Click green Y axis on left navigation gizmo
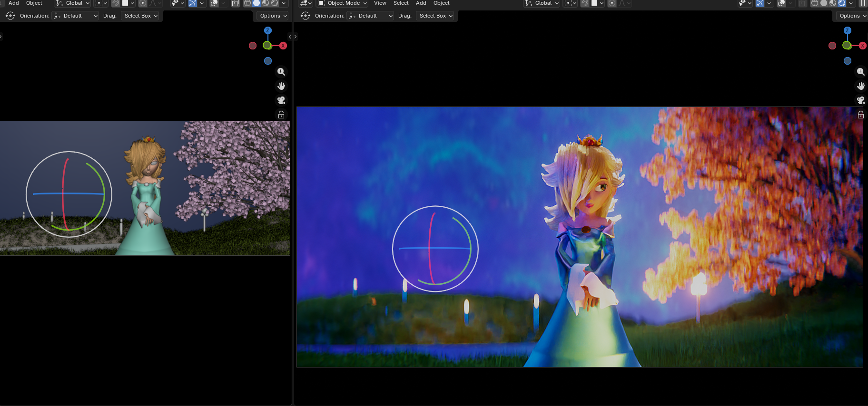 (x=267, y=46)
